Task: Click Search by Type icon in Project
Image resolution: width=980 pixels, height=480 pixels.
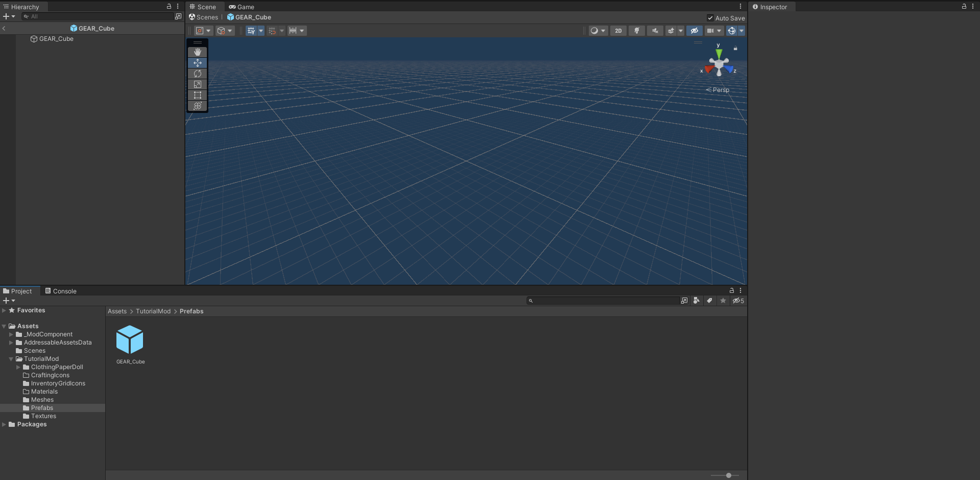Action: pyautogui.click(x=697, y=301)
